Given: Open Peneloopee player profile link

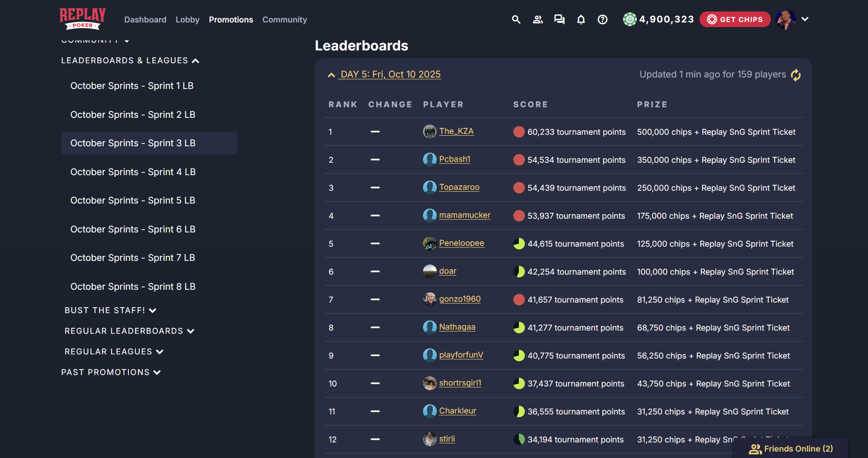Looking at the screenshot, I should [x=462, y=243].
